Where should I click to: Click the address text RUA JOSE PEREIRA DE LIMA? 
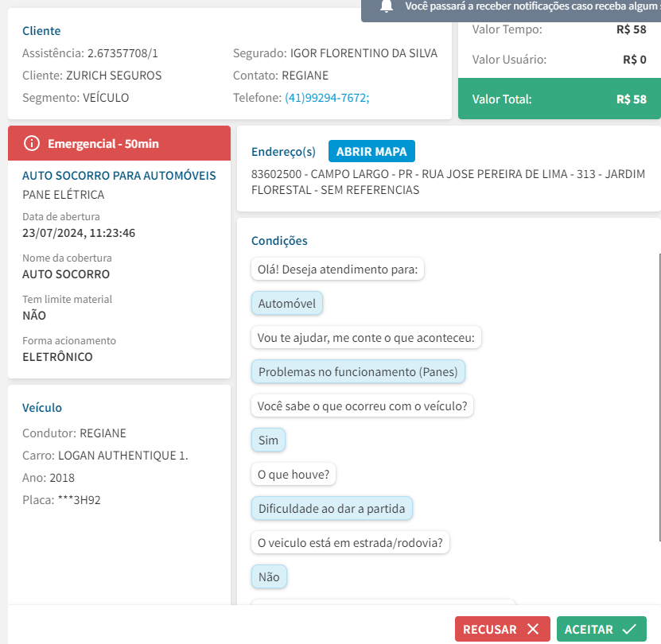[x=494, y=174]
